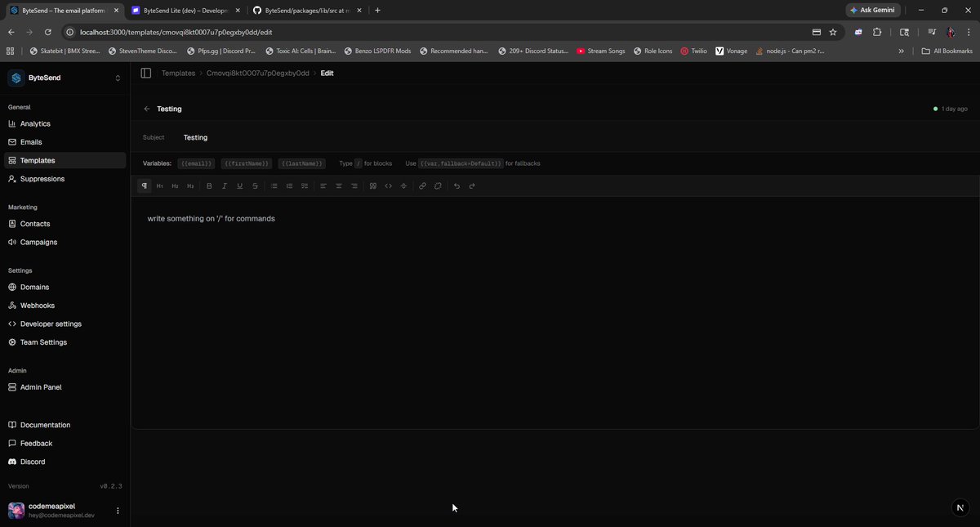Viewport: 980px width, 527px height.
Task: Apply Heading 3 formatting
Action: [x=190, y=185]
